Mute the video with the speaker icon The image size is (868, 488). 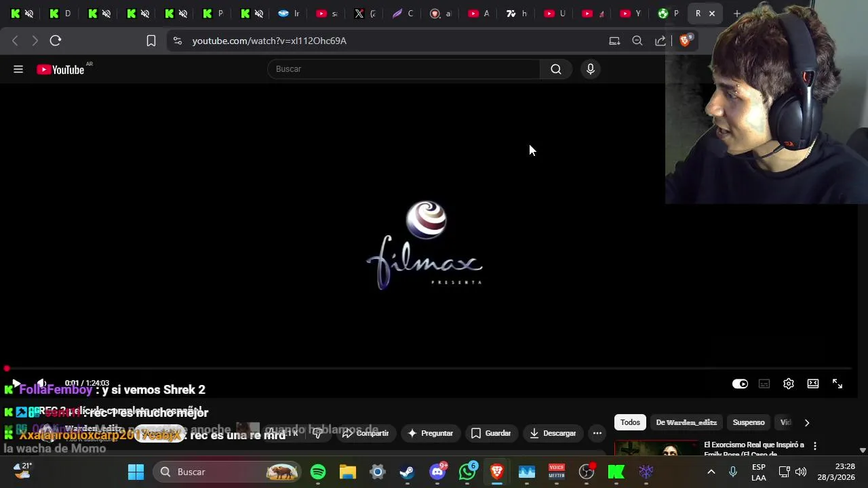coord(41,384)
